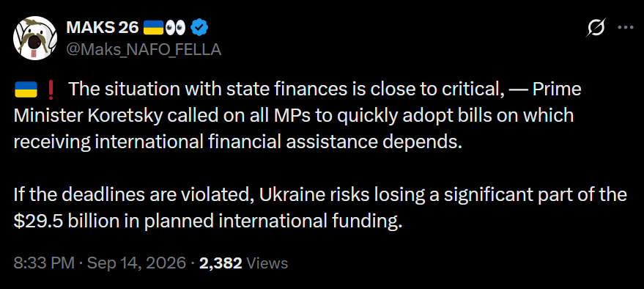Screen dimensions: 644x289
Task: Click the Ukraine flag emoji starting the post
Action: click(x=26, y=89)
